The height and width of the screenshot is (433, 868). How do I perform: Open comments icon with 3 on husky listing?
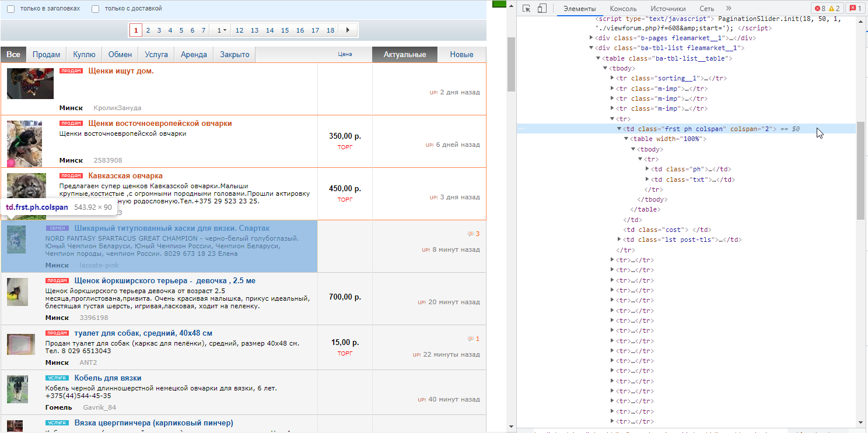[x=474, y=234]
